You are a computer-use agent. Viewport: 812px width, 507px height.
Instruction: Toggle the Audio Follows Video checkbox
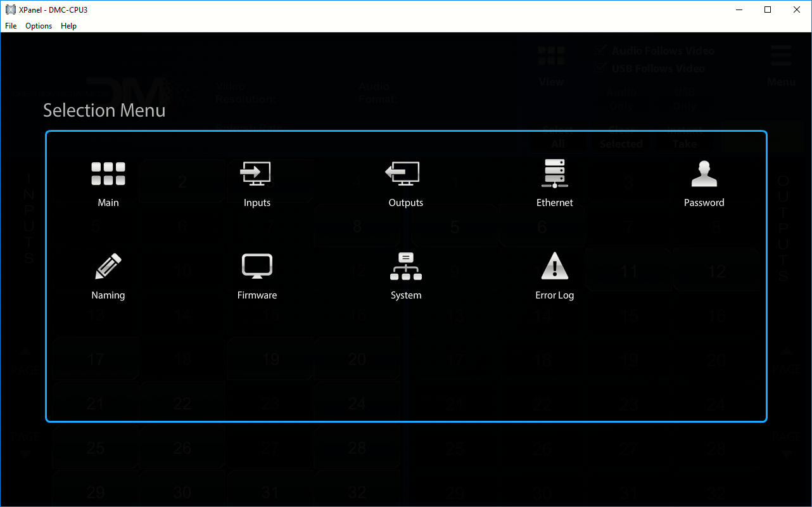click(601, 51)
